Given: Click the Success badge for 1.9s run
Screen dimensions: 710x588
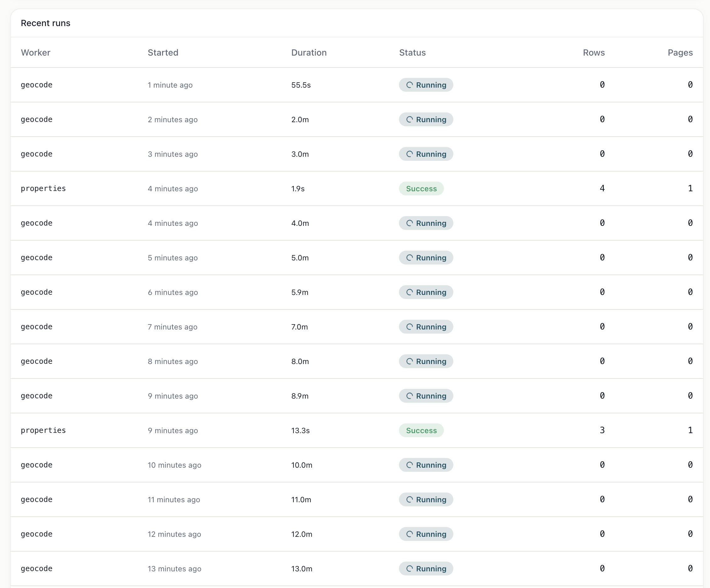Looking at the screenshot, I should pyautogui.click(x=421, y=189).
